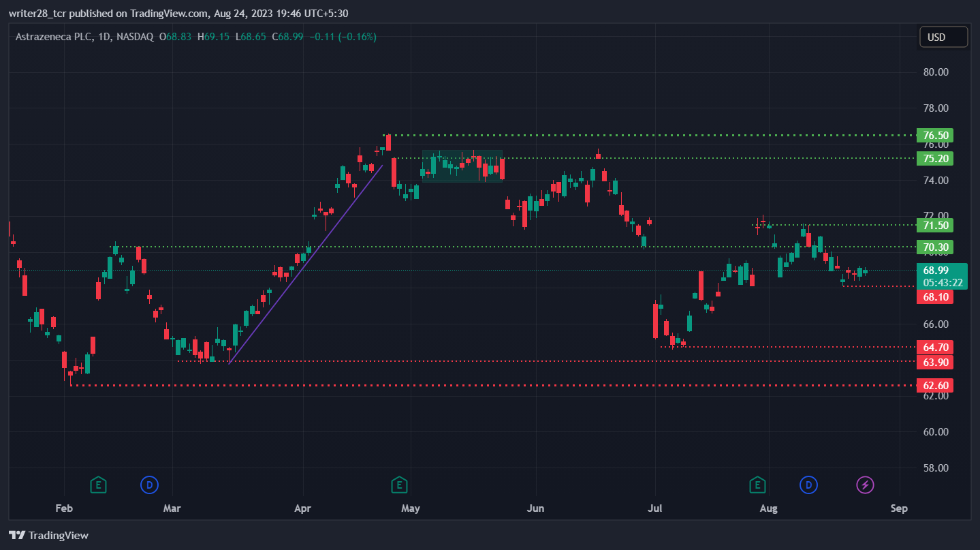This screenshot has width=980, height=550.
Task: Click the Jun label on time axis
Action: click(536, 508)
